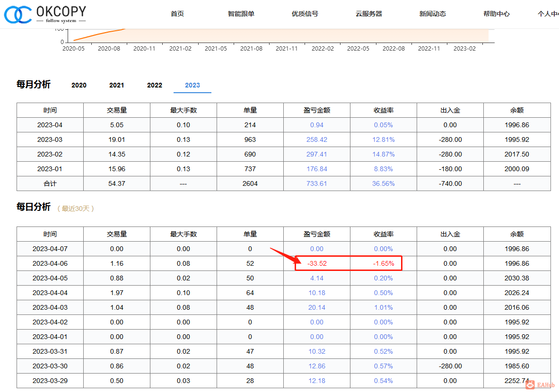The height and width of the screenshot is (392, 559).
Task: Click the 最近30天 label
Action: coord(76,209)
